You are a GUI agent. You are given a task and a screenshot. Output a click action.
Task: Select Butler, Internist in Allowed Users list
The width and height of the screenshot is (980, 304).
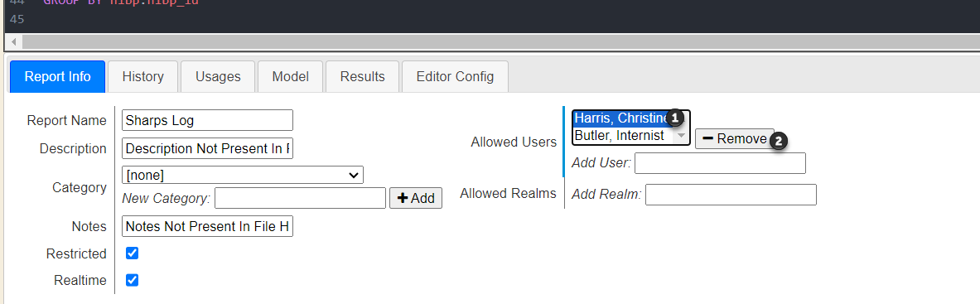[x=620, y=136]
